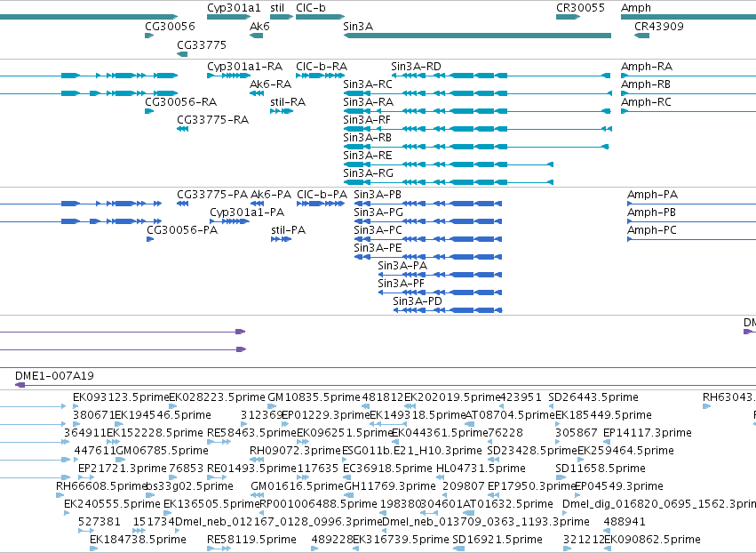Open the Sin3A-PG protein label
This screenshot has width=756, height=553.
pyautogui.click(x=378, y=212)
